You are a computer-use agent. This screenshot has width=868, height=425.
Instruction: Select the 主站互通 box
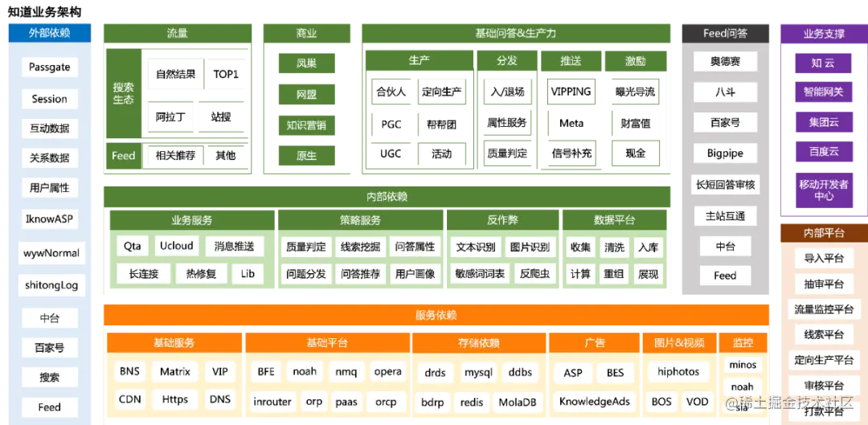click(725, 215)
